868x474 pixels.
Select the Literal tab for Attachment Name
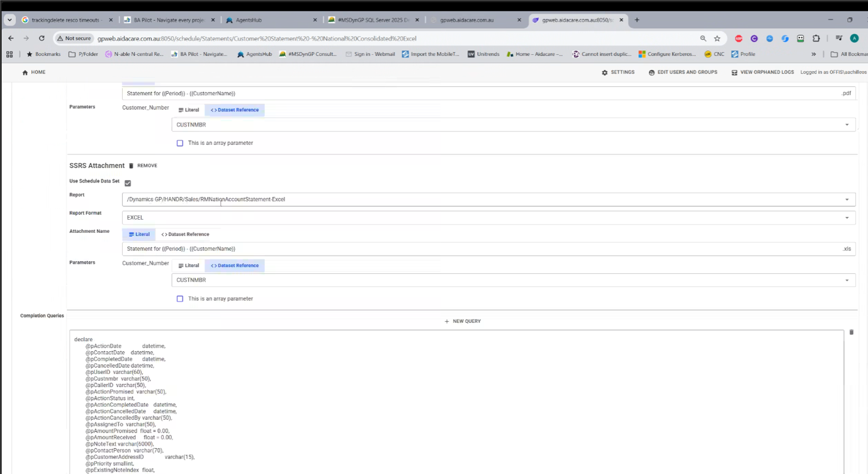point(139,234)
